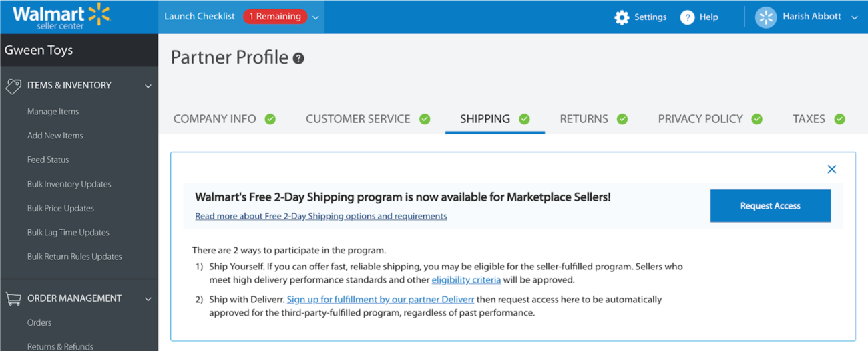Open the Harish Abbott account dropdown

click(x=854, y=18)
